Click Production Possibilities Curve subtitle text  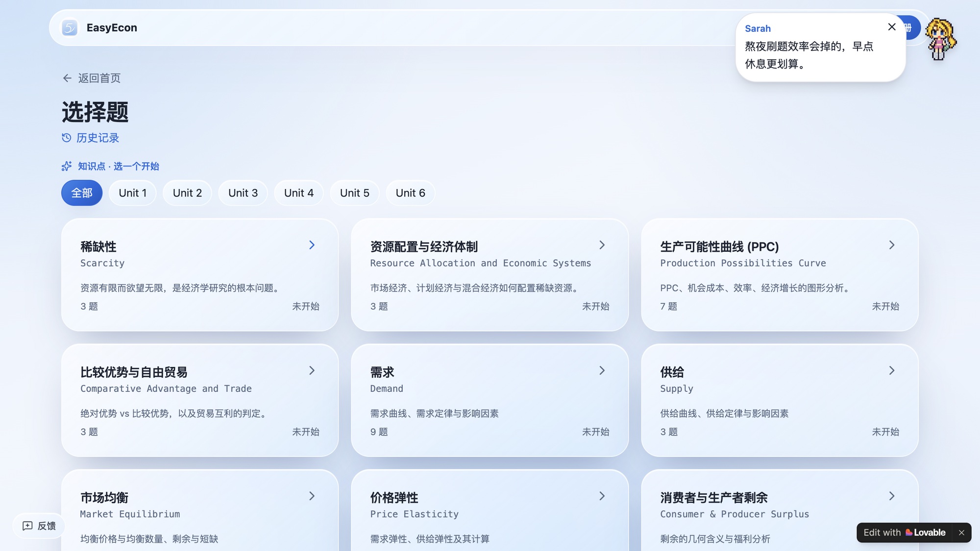pos(743,263)
